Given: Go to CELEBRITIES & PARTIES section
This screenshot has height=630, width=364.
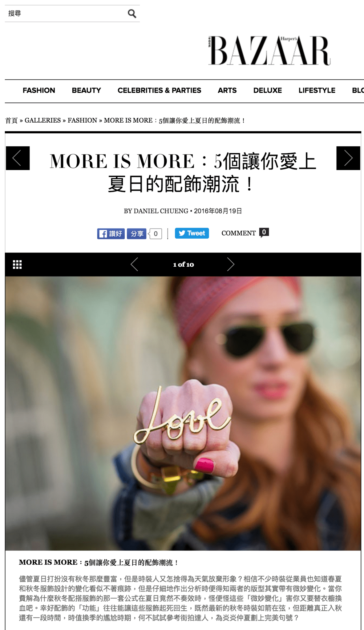Looking at the screenshot, I should click(159, 90).
